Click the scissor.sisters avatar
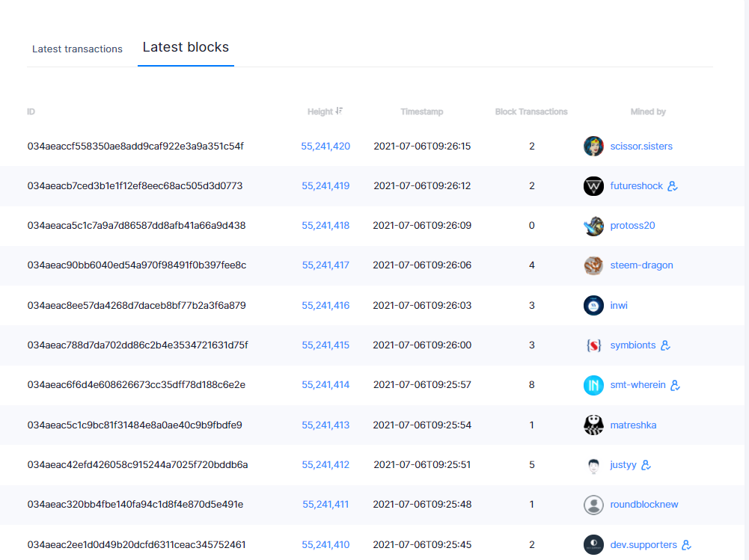The width and height of the screenshot is (749, 560). tap(593, 146)
